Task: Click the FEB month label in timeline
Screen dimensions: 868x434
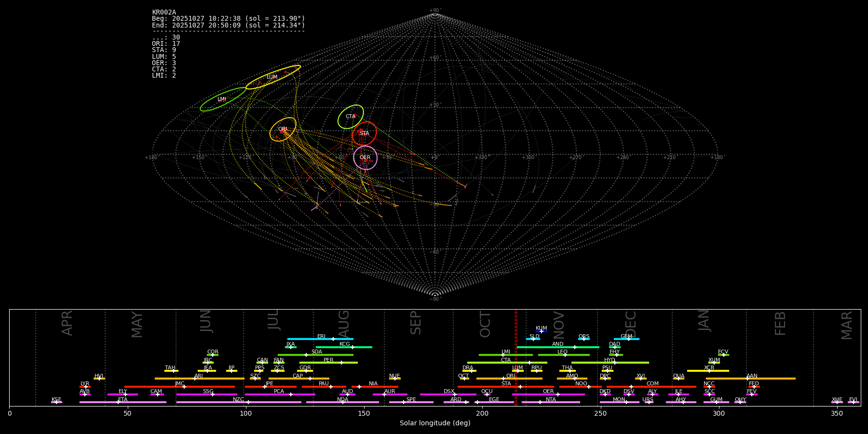Action: [x=780, y=324]
